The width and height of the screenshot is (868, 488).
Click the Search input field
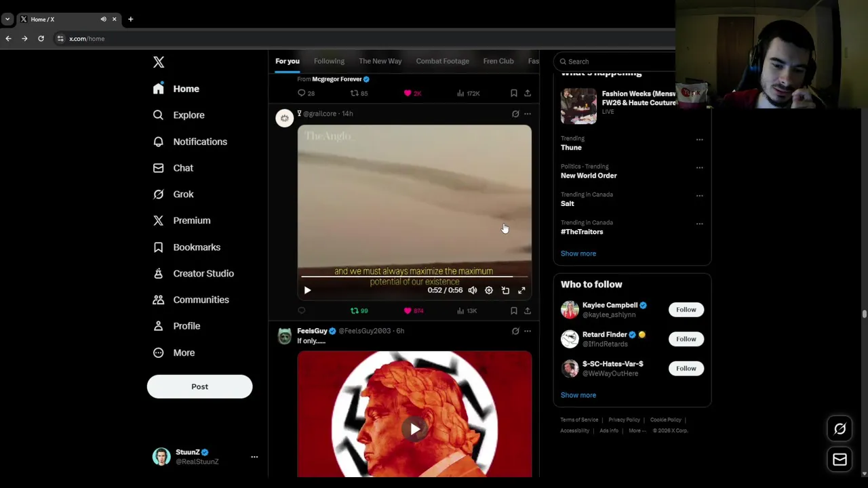click(x=616, y=62)
